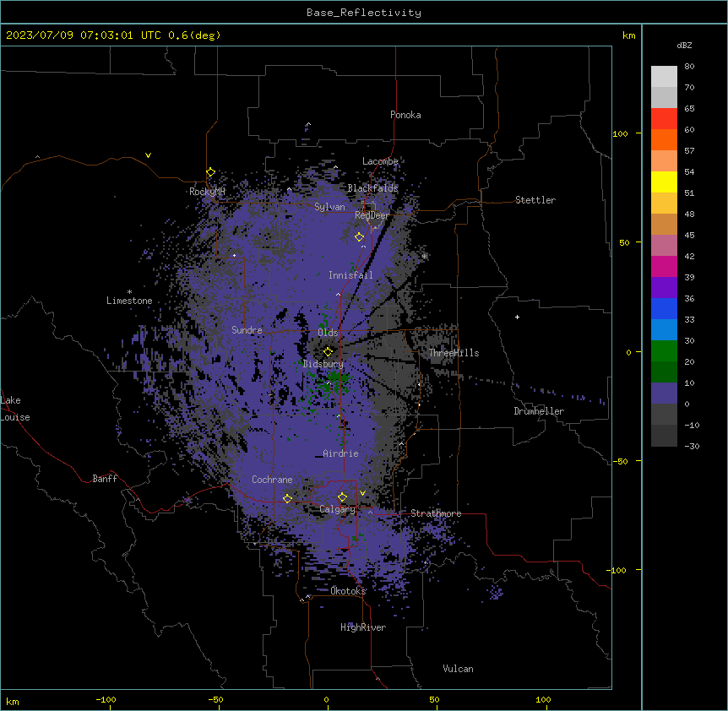This screenshot has width=728, height=711.
Task: Click the Banff label
Action: tap(105, 479)
